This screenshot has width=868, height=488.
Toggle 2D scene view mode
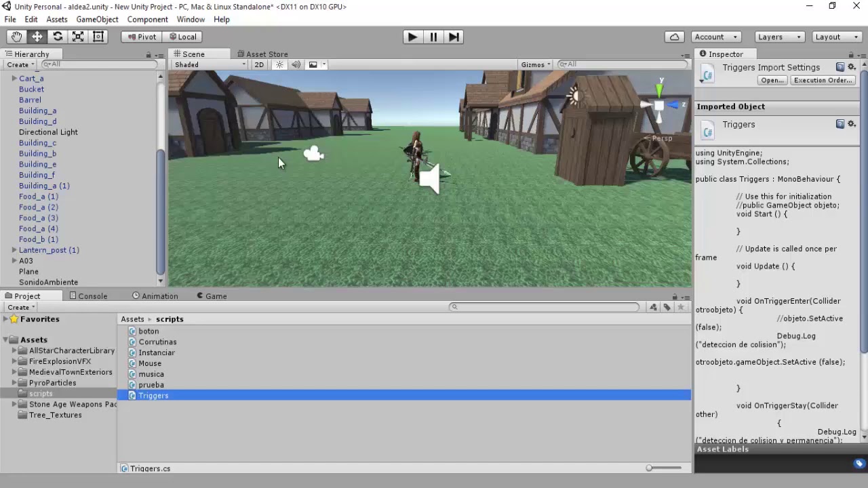[259, 64]
